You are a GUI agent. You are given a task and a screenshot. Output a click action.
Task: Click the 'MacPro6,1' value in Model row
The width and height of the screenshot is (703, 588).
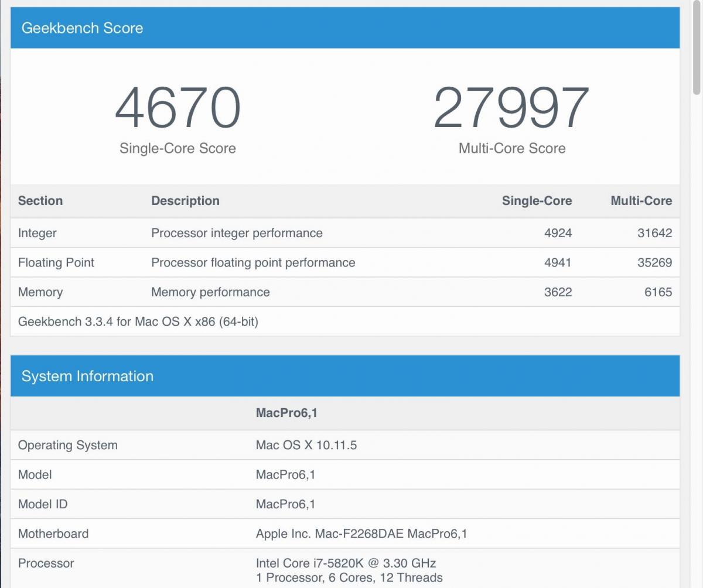[x=286, y=474]
